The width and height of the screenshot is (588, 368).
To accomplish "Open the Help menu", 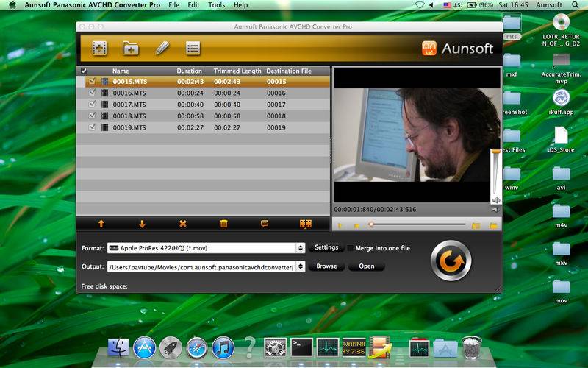I will pyautogui.click(x=240, y=5).
